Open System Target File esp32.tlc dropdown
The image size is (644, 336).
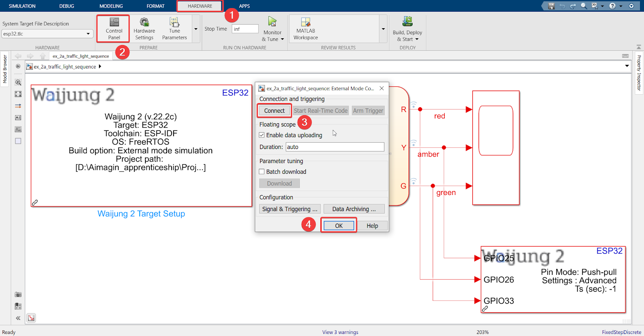point(47,34)
